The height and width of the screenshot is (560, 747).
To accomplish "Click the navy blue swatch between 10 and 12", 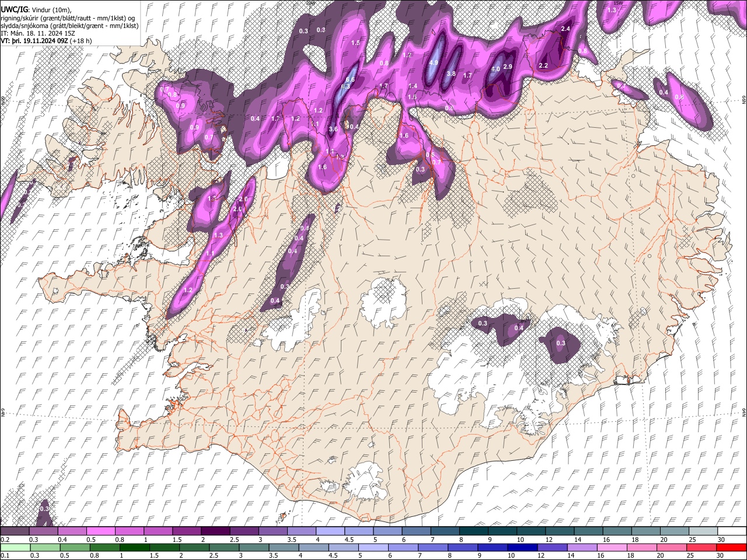I will [522, 547].
